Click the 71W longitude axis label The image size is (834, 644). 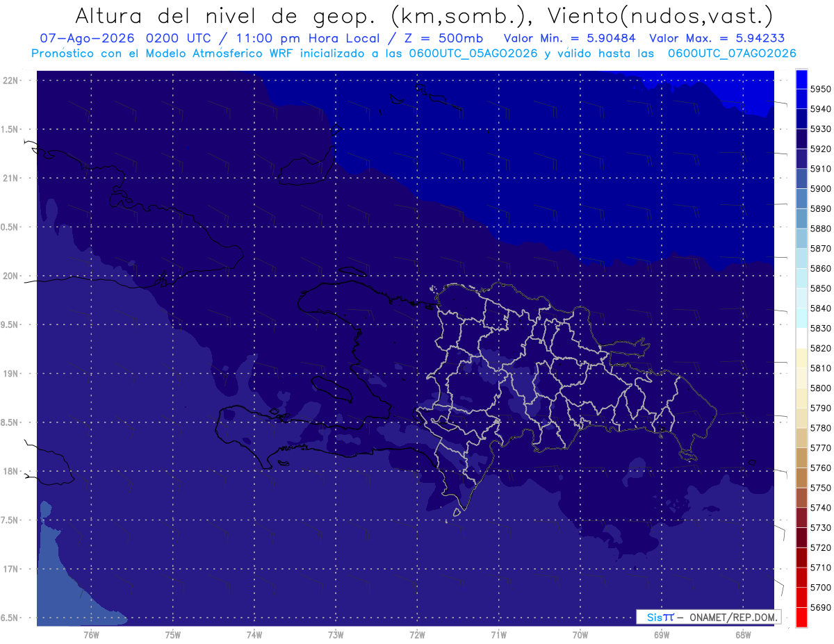pos(498,634)
